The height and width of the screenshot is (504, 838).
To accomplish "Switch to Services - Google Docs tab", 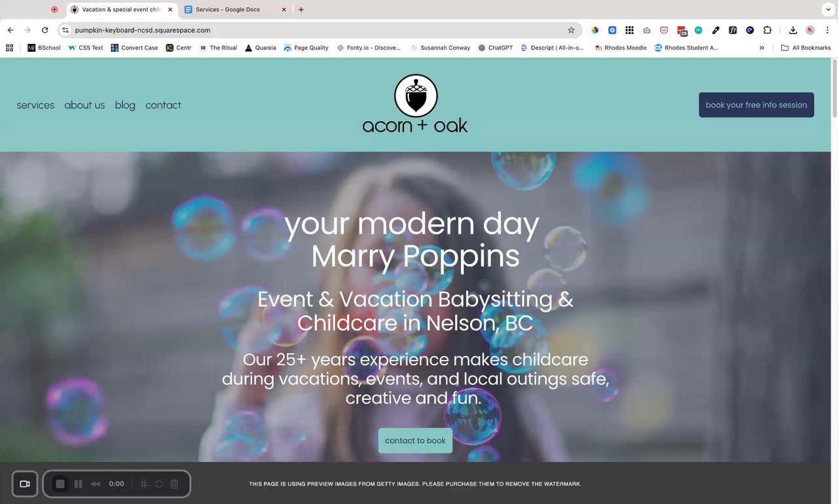I will [236, 10].
